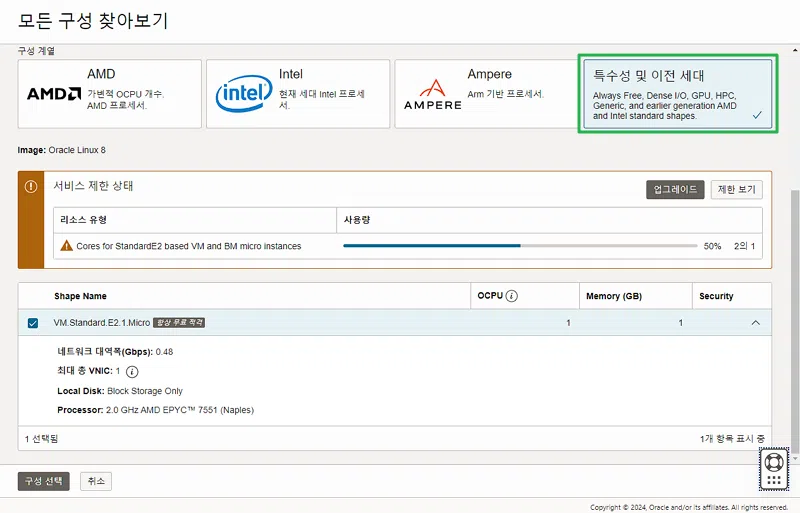Screen dimensions: 800x513
Task: Click the Ampere logo icon
Action: pos(433,94)
